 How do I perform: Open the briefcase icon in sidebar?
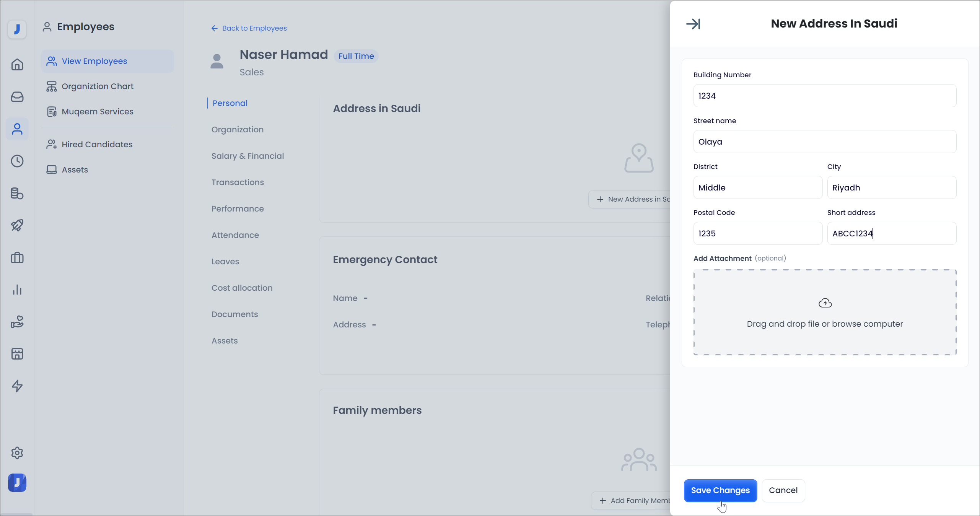(x=17, y=257)
